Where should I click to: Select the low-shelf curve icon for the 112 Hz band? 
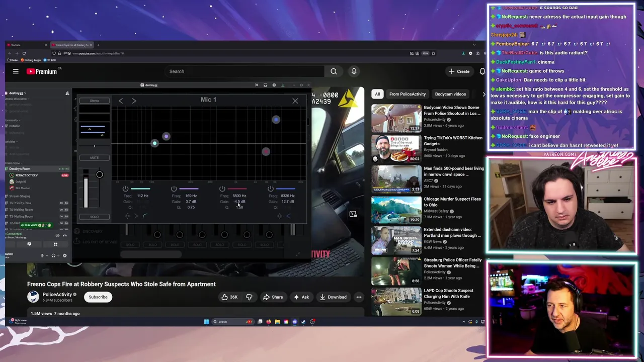[x=145, y=216]
